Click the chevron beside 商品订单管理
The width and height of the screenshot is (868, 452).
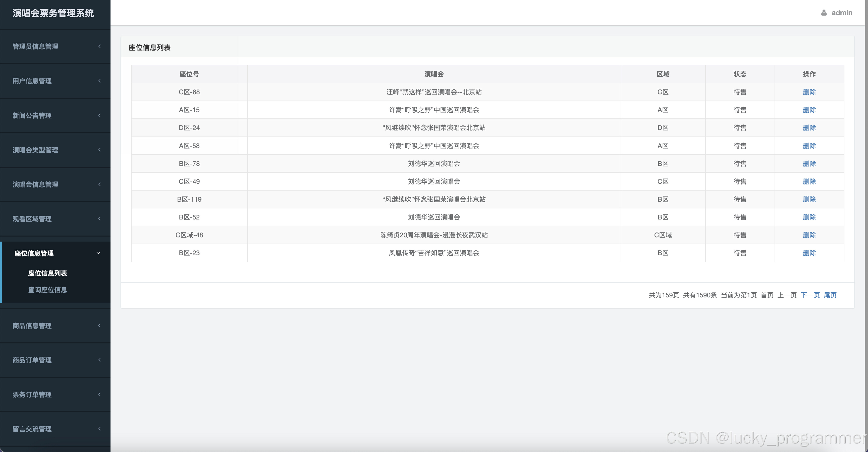pyautogui.click(x=99, y=360)
